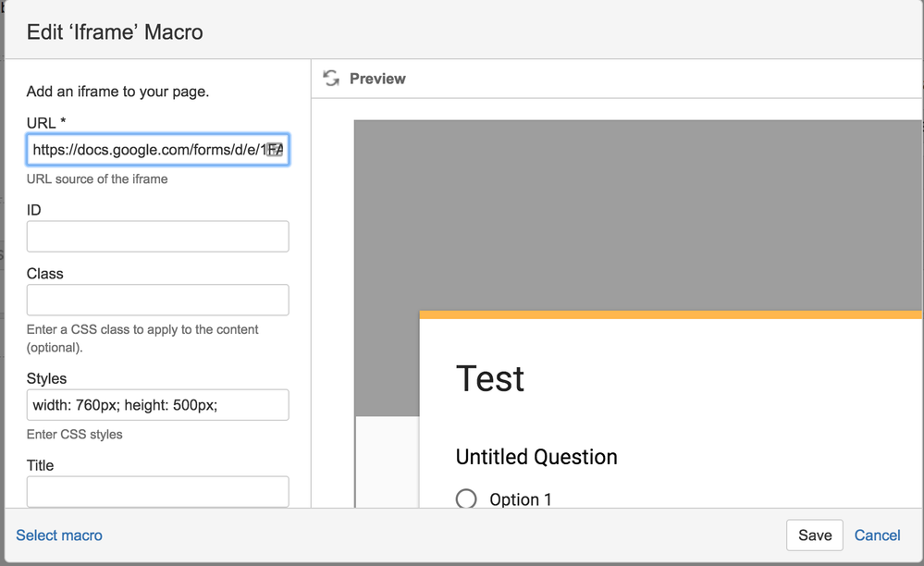Click the "Option 1" label text
Image resolution: width=924 pixels, height=566 pixels.
pos(521,499)
